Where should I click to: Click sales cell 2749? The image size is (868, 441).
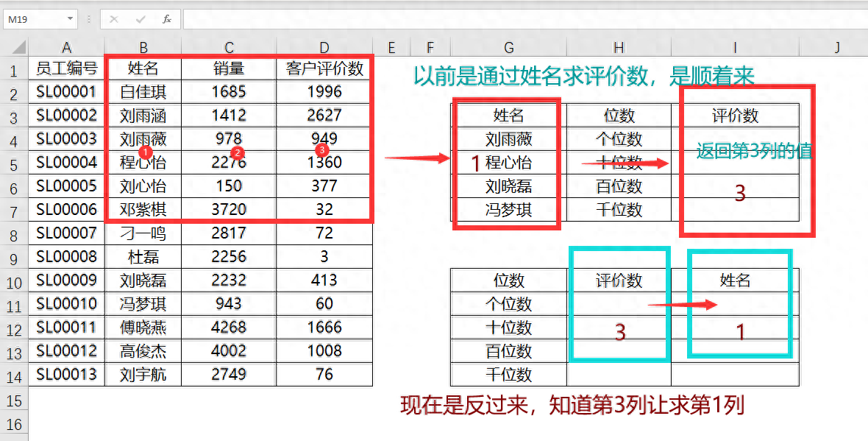coord(229,375)
